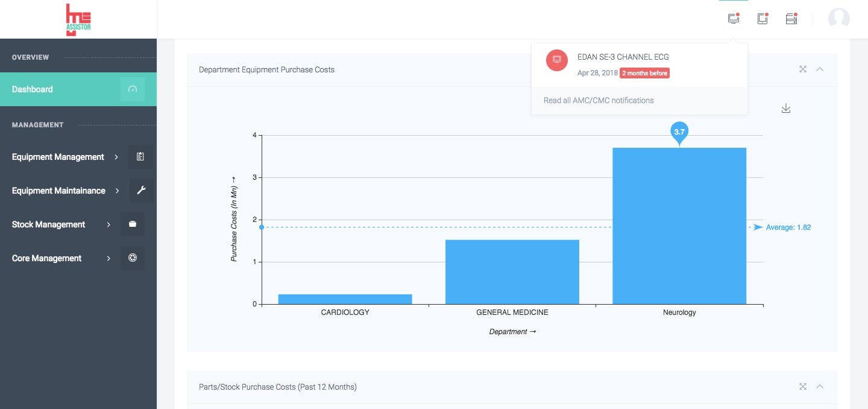
Task: Open the server/storage notifications icon
Action: point(791,19)
